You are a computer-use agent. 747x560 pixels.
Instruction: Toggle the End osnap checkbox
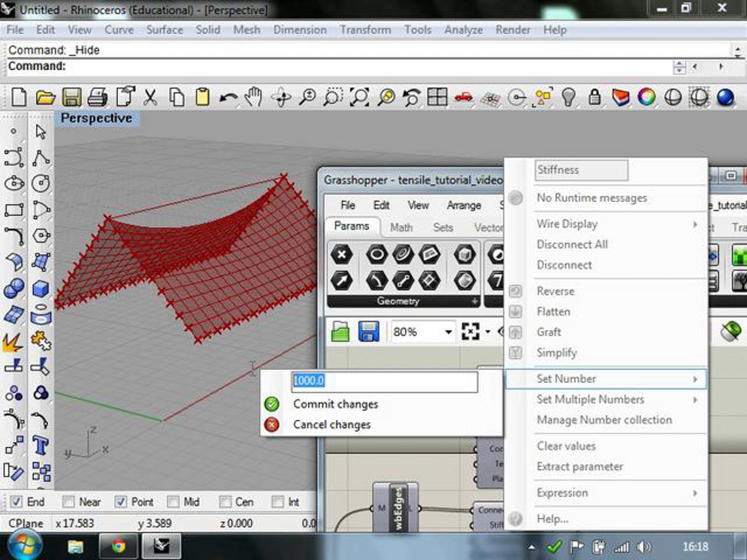tap(16, 502)
